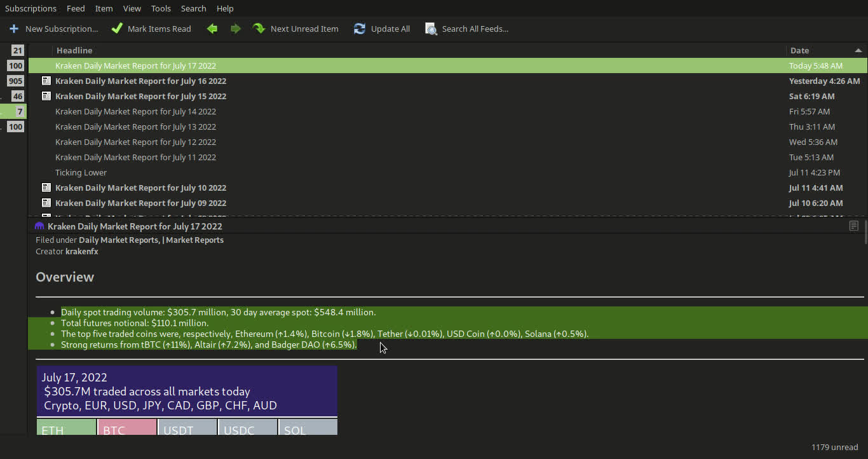The height and width of the screenshot is (459, 868).
Task: Select Kraken Daily Market Report for July 15 2022
Action: point(447,96)
